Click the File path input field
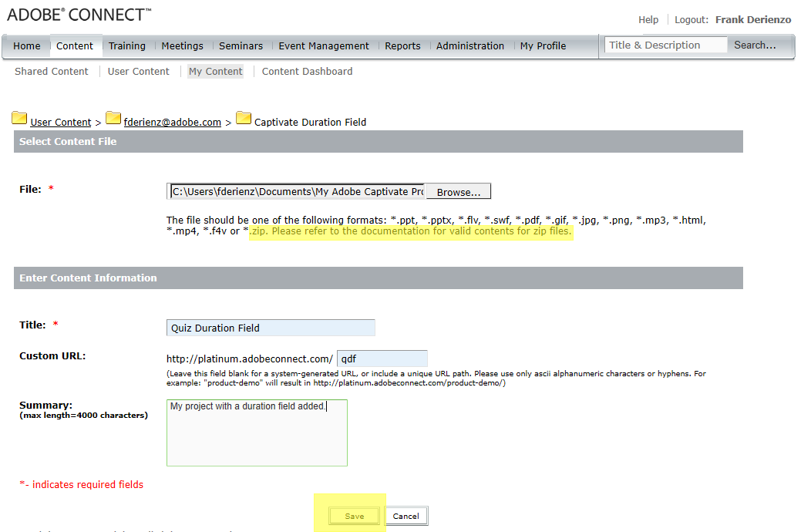This screenshot has height=532, width=811. click(296, 191)
